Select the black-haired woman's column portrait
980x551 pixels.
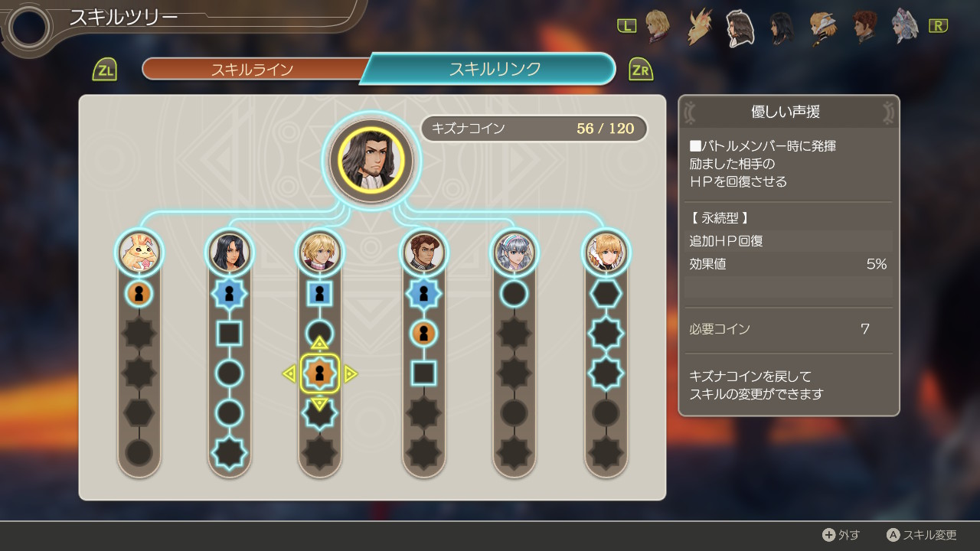point(230,253)
